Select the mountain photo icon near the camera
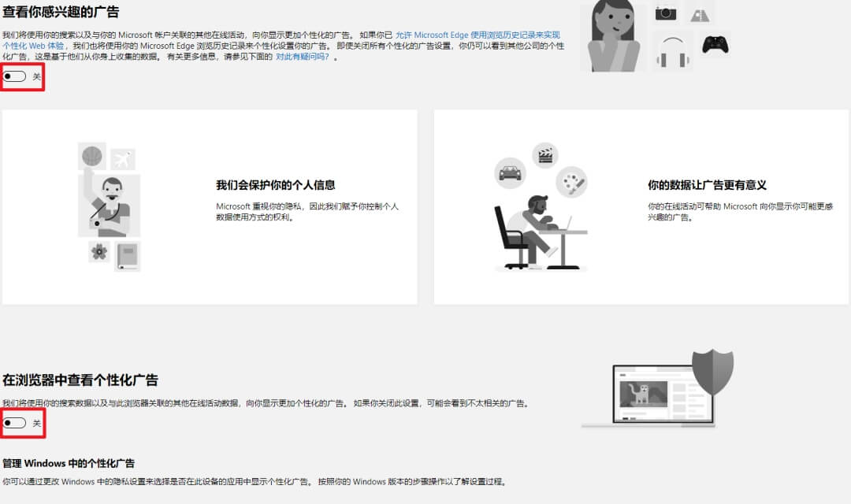Image resolution: width=851 pixels, height=504 pixels. click(700, 13)
